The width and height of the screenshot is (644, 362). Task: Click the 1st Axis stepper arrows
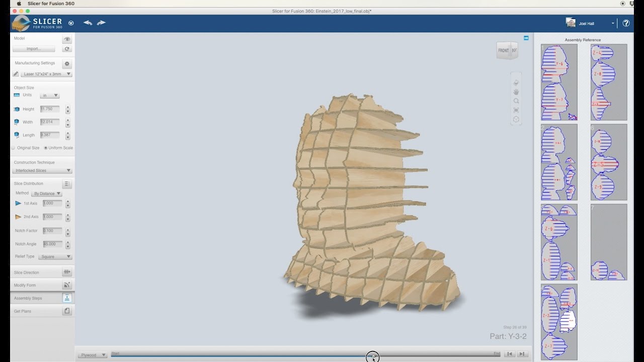[68, 204]
